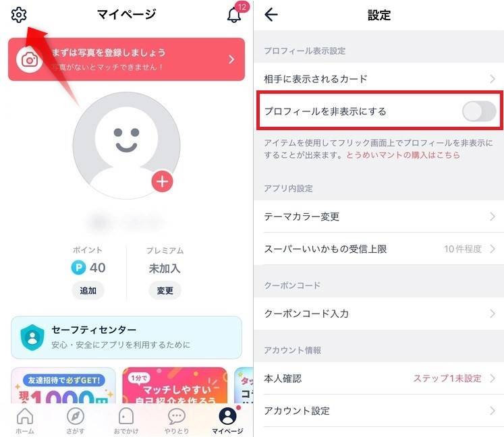Open クーポンコード入力 row

(x=379, y=314)
